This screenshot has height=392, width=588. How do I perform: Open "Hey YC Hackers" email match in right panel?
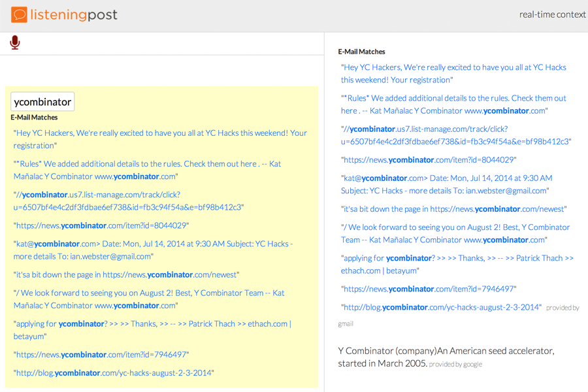tap(453, 74)
